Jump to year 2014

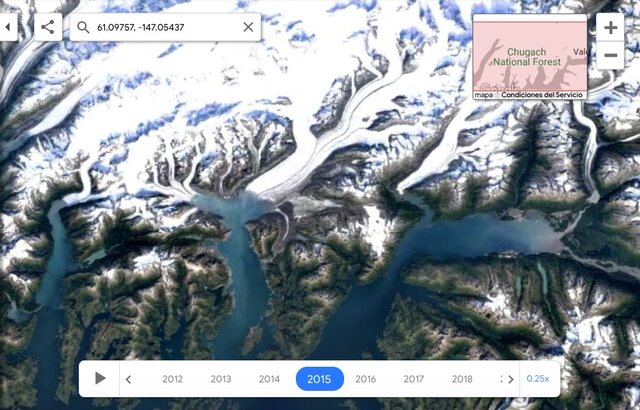click(269, 379)
